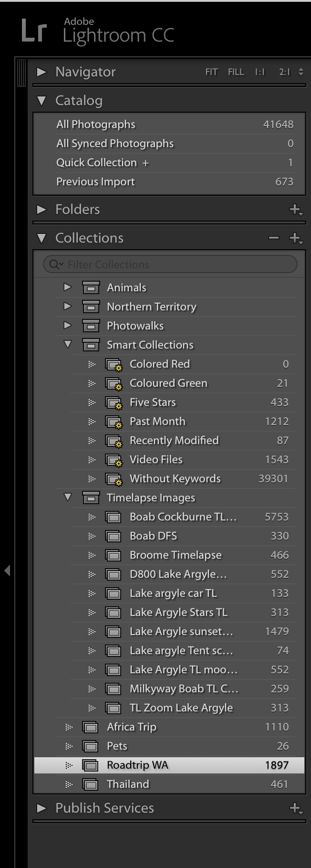Select the Thailand collection
The width and height of the screenshot is (311, 868).
(128, 784)
